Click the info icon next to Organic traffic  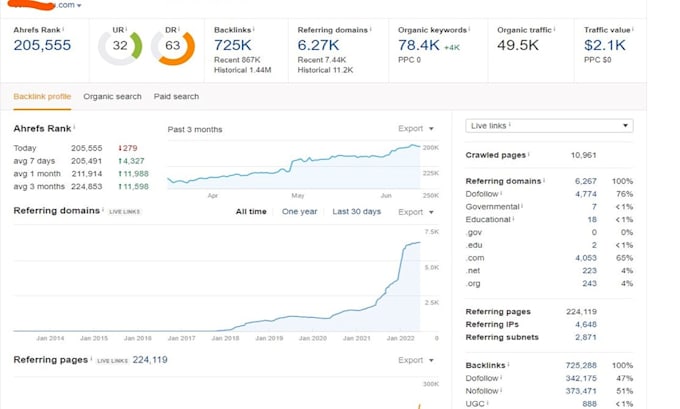554,29
